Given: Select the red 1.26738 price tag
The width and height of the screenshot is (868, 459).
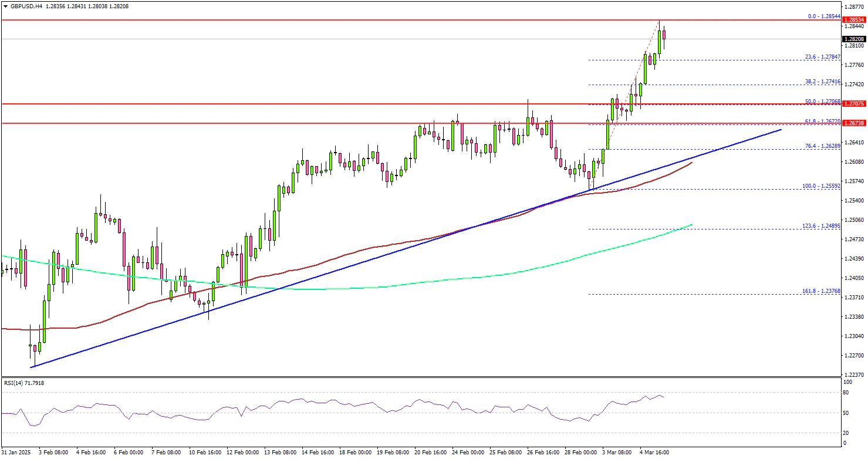Looking at the screenshot, I should (x=855, y=123).
